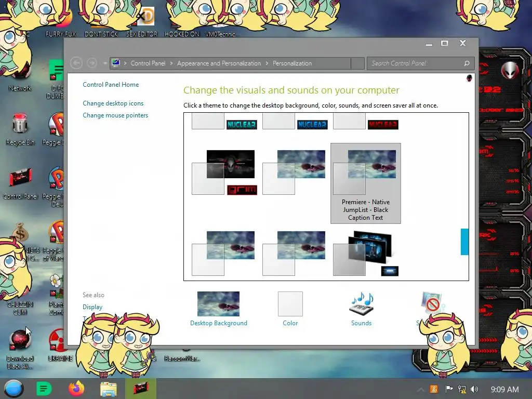Open the Action Center flag icon

pyautogui.click(x=448, y=389)
